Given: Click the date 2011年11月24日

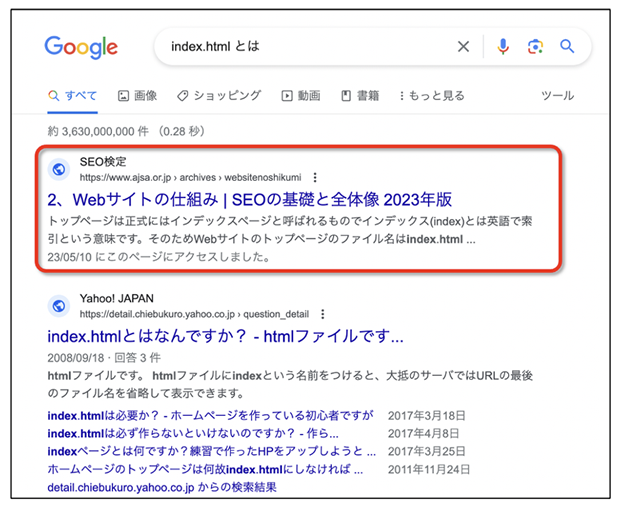Looking at the screenshot, I should [429, 469].
